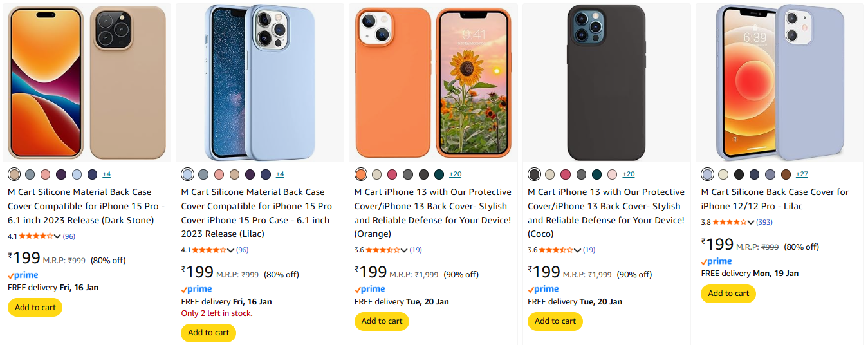The width and height of the screenshot is (868, 345).
Task: Add the Orange iPhone 13 cover to cart
Action: pos(382,321)
